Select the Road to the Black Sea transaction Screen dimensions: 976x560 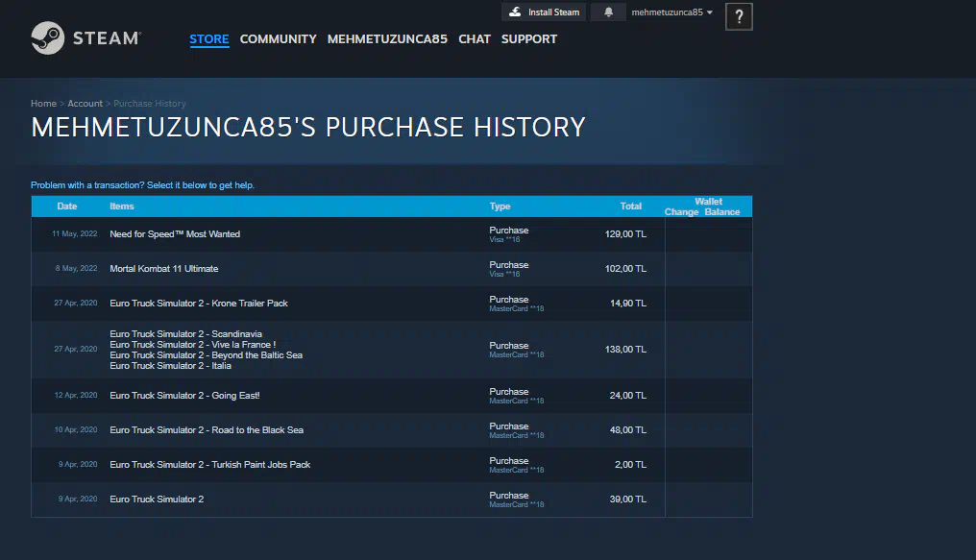pos(392,430)
